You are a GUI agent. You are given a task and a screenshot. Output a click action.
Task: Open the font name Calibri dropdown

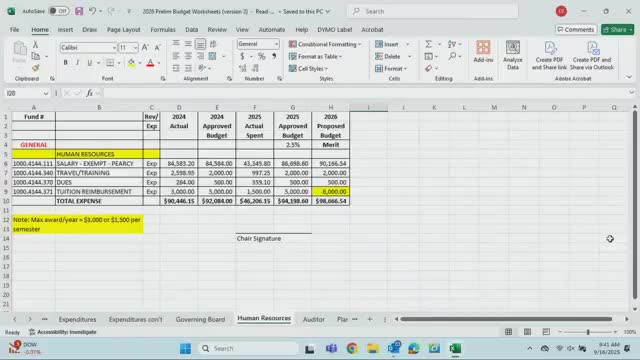click(114, 48)
